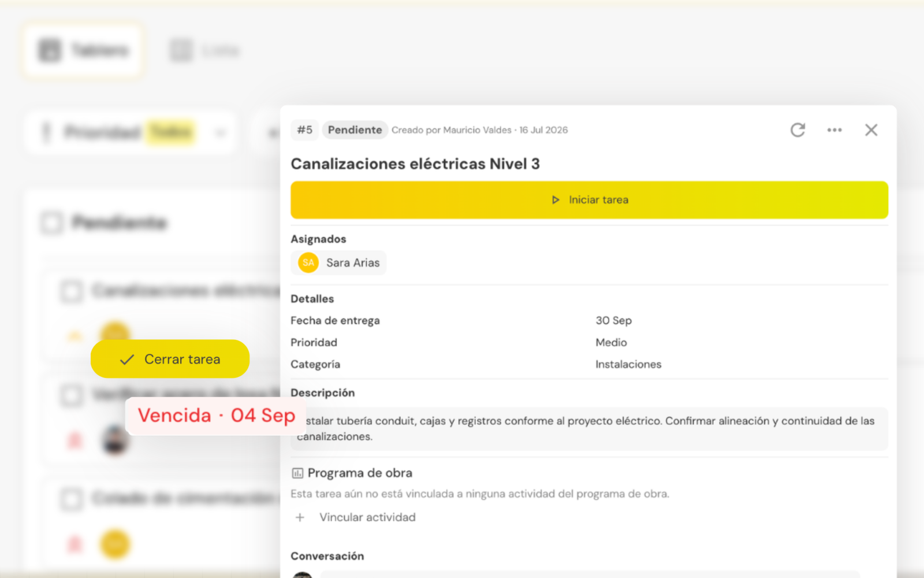
Task: Edit the 30 Sep delivery date
Action: click(x=613, y=321)
